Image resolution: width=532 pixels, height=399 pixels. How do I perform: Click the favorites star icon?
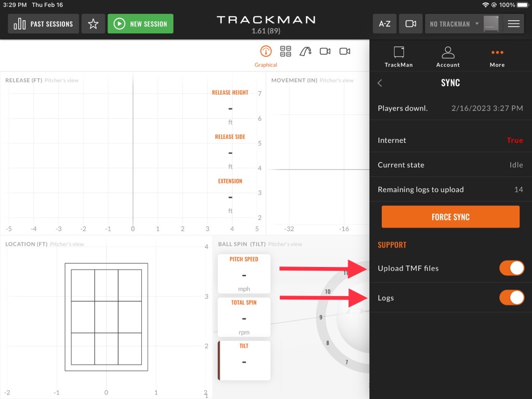pyautogui.click(x=94, y=24)
